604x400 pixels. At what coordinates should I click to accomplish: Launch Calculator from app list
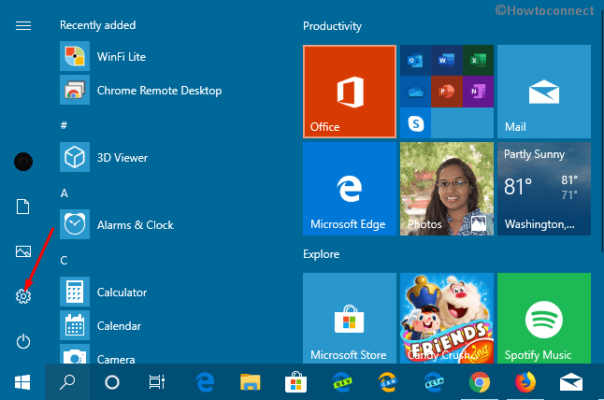point(103,292)
